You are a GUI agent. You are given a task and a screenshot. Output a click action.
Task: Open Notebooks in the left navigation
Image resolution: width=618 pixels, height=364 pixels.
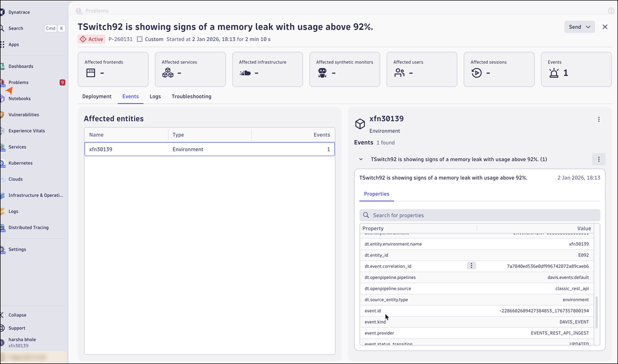click(20, 99)
